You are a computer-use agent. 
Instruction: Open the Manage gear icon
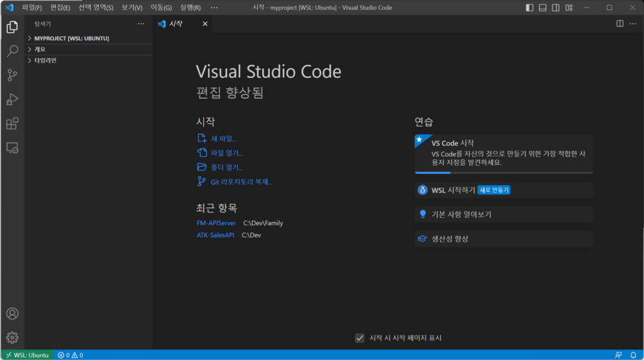pyautogui.click(x=13, y=337)
